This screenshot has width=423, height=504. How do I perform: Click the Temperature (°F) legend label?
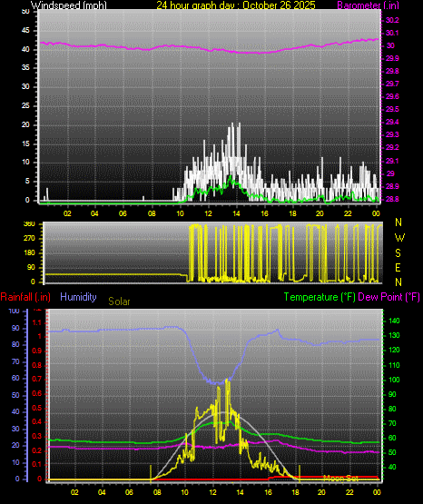click(320, 297)
